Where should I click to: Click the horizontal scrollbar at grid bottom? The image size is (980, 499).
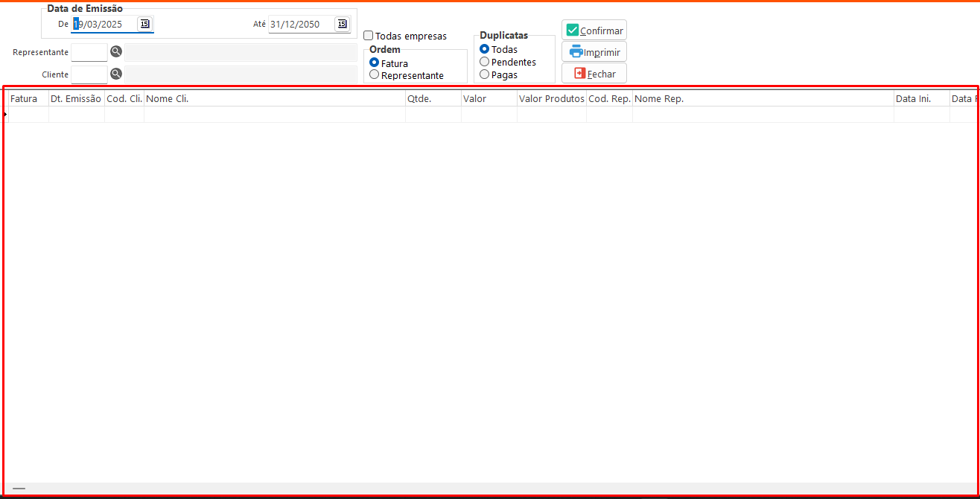[19, 489]
